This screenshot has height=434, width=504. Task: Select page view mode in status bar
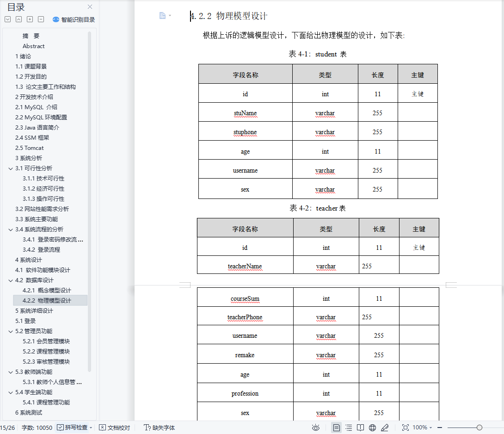[337, 428]
